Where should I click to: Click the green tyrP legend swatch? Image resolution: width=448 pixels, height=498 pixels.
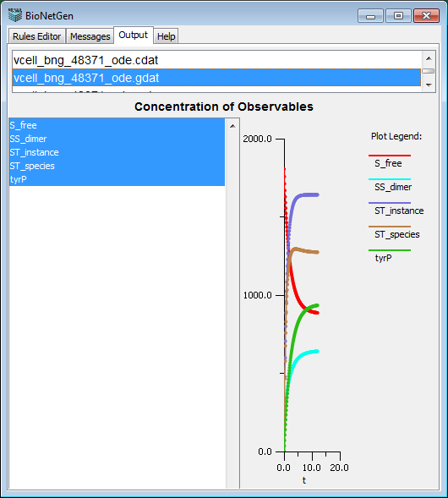(390, 250)
